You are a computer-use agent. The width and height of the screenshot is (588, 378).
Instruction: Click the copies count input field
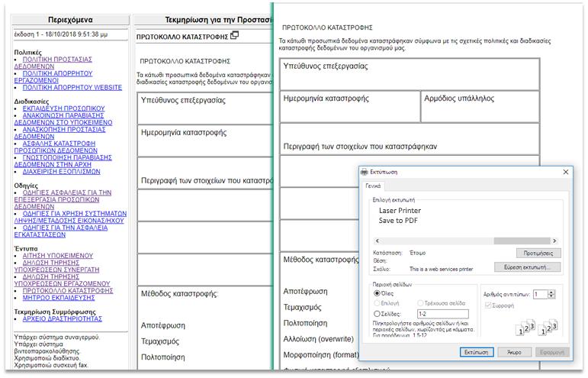tap(541, 294)
